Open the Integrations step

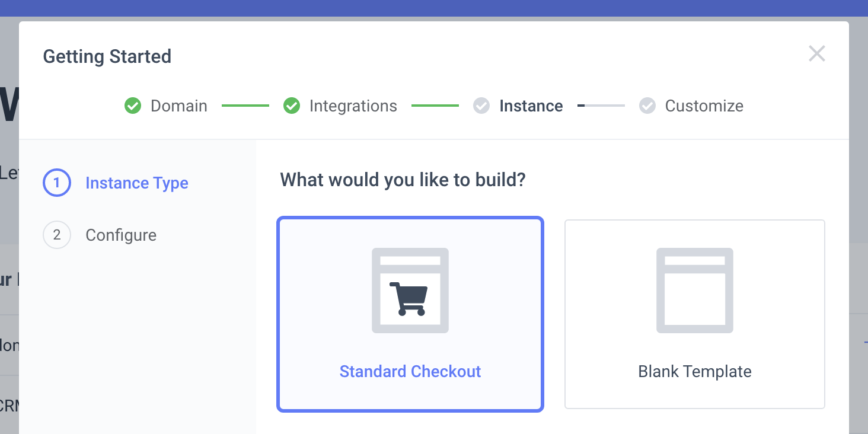(x=353, y=106)
